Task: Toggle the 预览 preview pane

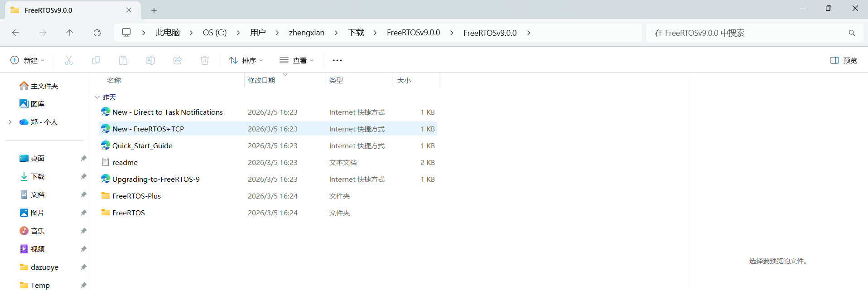Action: 844,60
